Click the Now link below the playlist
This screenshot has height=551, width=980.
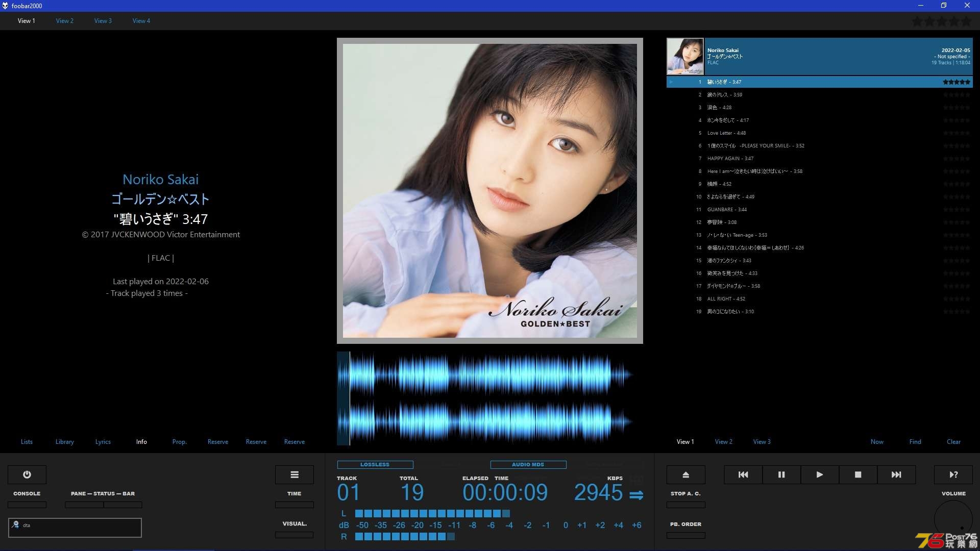877,442
